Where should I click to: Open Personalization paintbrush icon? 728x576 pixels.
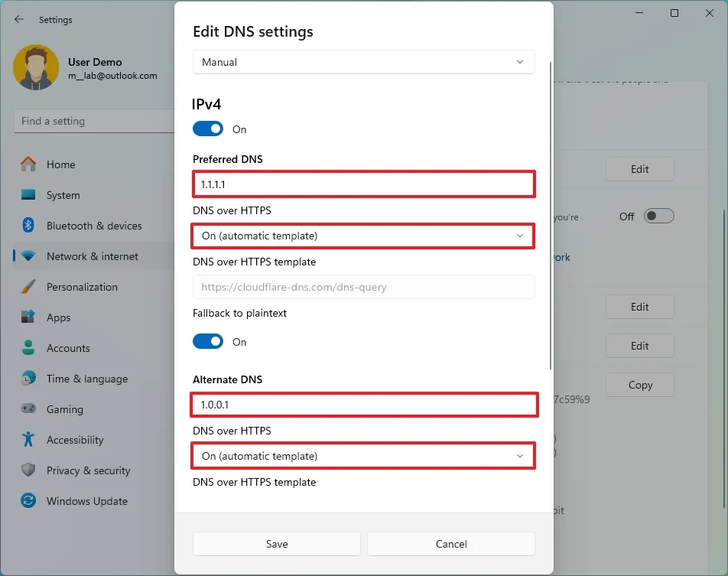[x=28, y=287]
